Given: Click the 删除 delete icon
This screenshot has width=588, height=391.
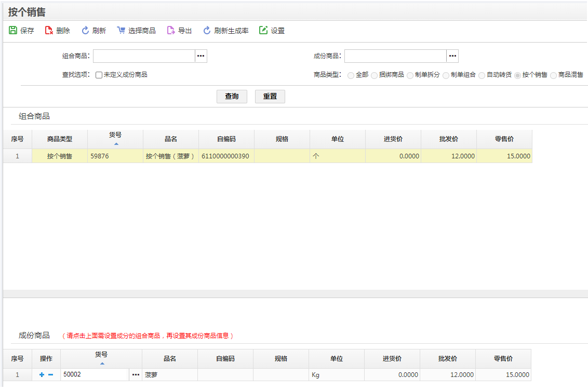Looking at the screenshot, I should [49, 30].
